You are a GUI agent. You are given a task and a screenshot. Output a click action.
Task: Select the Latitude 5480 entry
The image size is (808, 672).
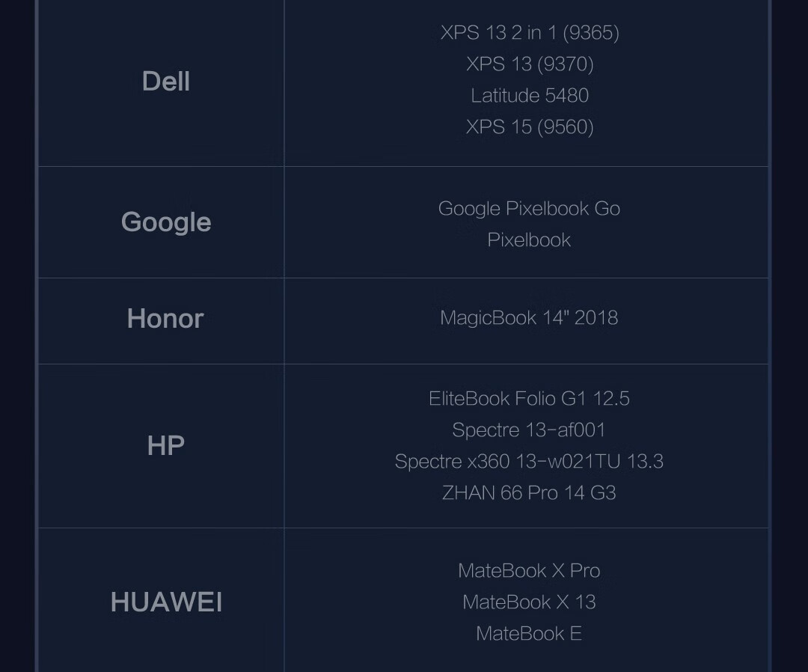click(530, 95)
